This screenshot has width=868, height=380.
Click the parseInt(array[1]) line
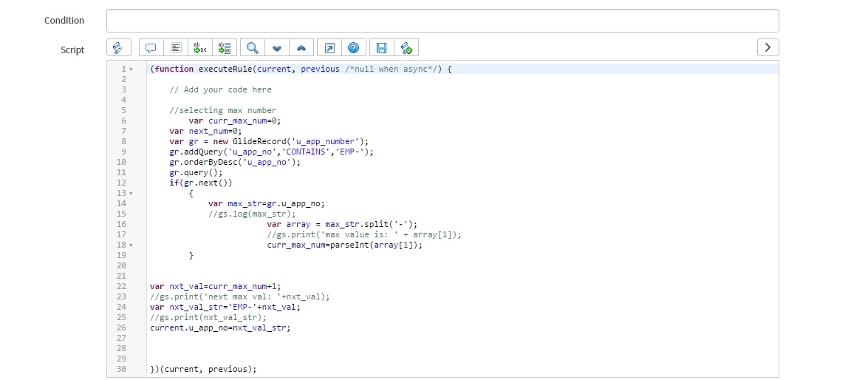(x=344, y=245)
